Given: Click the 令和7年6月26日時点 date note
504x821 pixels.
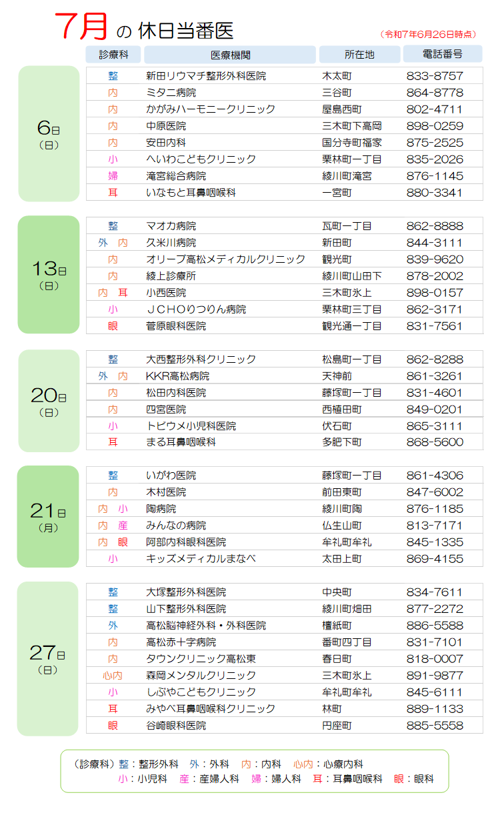Looking at the screenshot, I should click(429, 34).
